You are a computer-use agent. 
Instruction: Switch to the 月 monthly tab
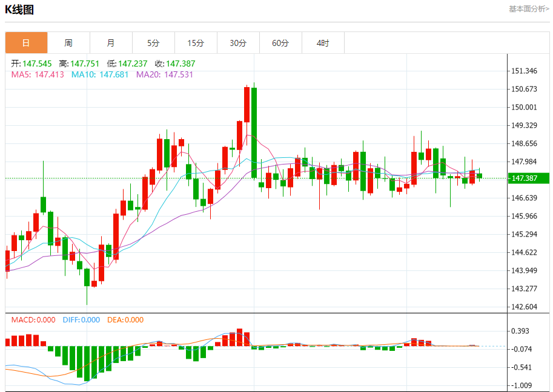point(111,43)
